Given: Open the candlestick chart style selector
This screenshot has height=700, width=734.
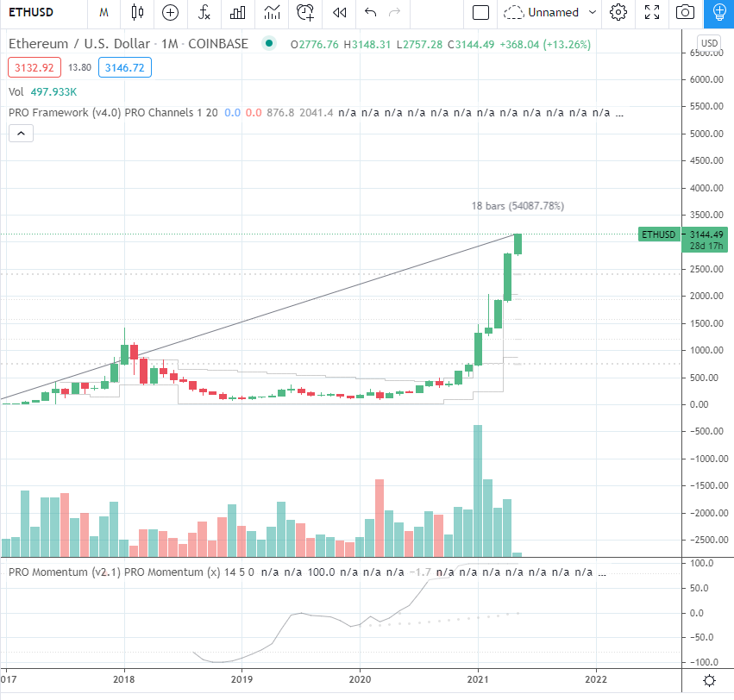Looking at the screenshot, I should click(137, 12).
